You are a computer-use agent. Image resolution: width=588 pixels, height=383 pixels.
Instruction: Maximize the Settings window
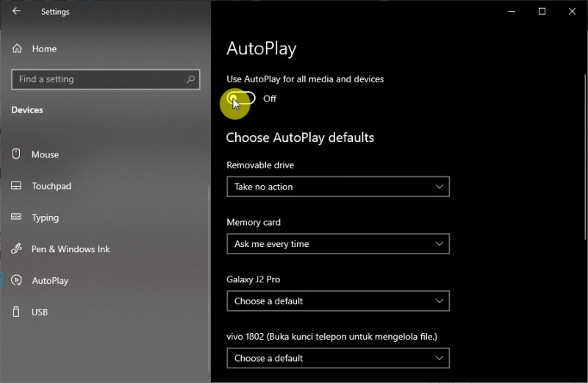point(542,11)
